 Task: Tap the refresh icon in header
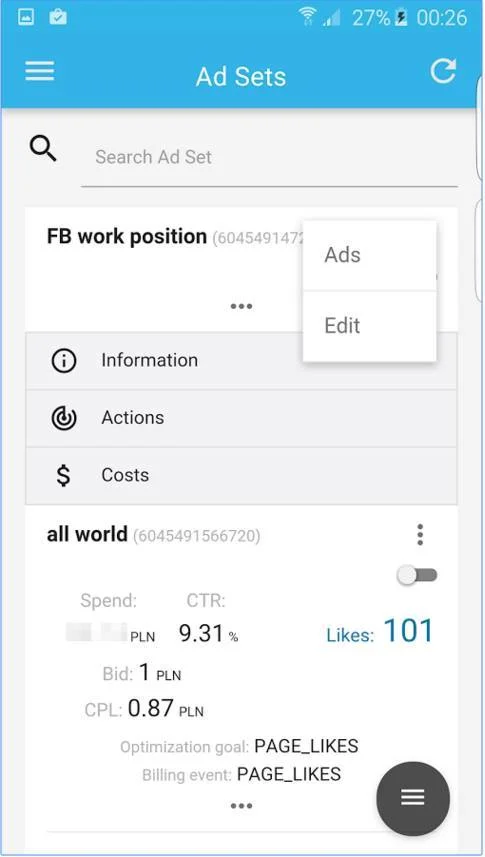(442, 72)
